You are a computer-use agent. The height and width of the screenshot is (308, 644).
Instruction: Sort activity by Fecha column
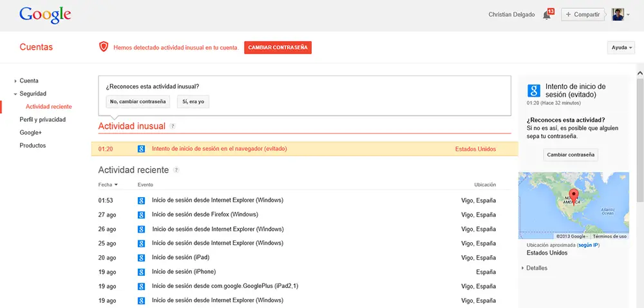(108, 185)
